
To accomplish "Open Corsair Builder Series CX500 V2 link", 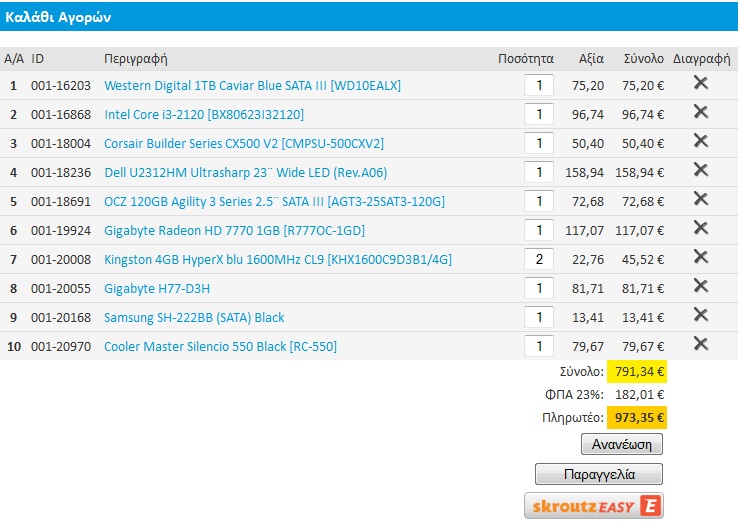I will coord(244,144).
